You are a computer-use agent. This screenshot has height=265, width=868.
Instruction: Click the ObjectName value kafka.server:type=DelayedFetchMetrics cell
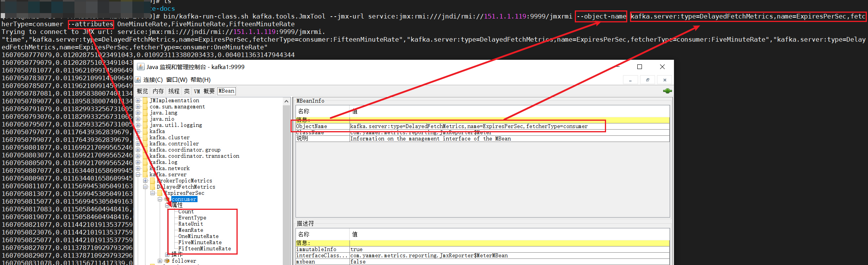click(509, 127)
